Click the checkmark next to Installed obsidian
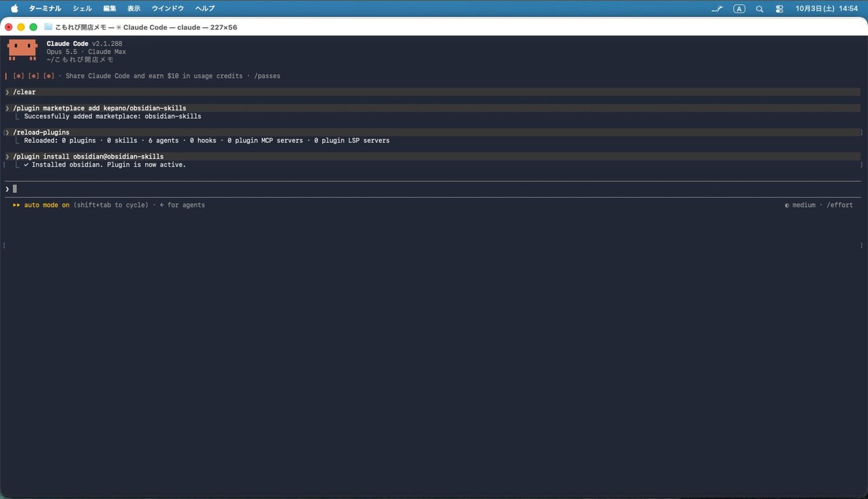Screen dimensions: 868x499 click(x=26, y=165)
